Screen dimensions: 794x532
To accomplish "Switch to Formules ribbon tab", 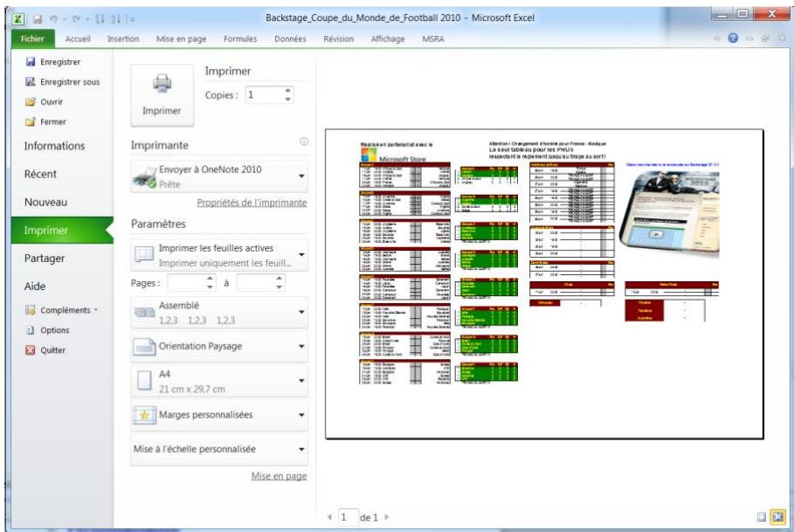I will (x=240, y=39).
